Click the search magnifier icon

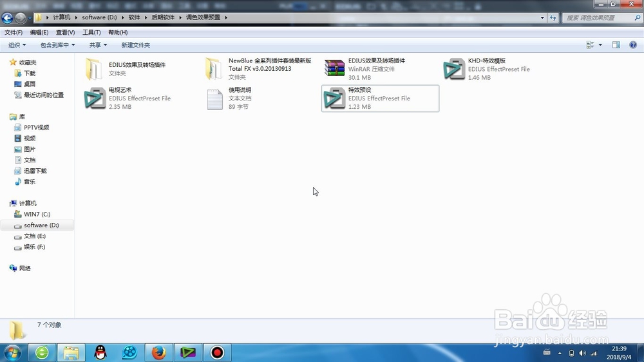tap(637, 17)
